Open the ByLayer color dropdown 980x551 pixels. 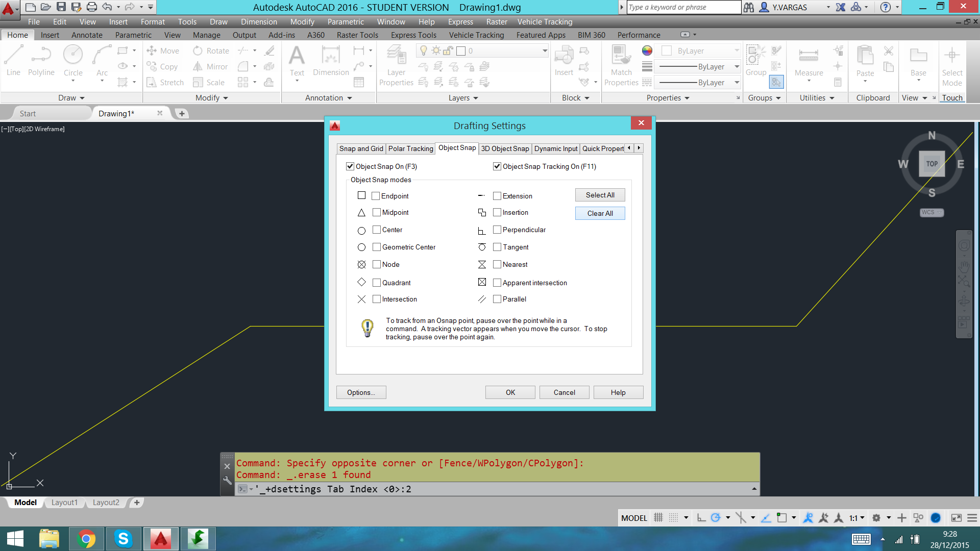pyautogui.click(x=737, y=51)
